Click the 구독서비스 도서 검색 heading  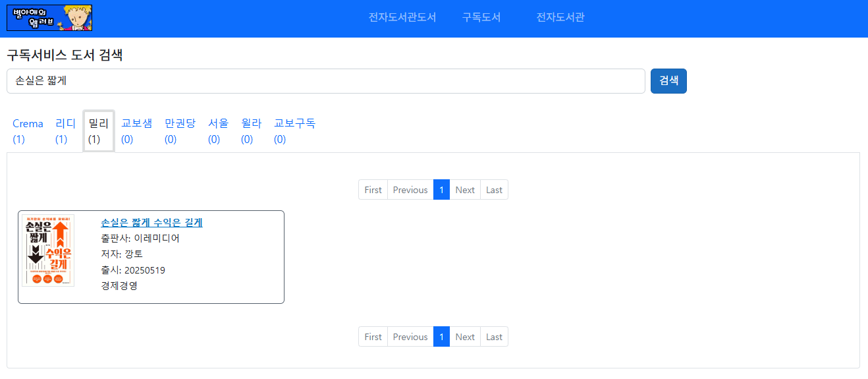pos(65,55)
